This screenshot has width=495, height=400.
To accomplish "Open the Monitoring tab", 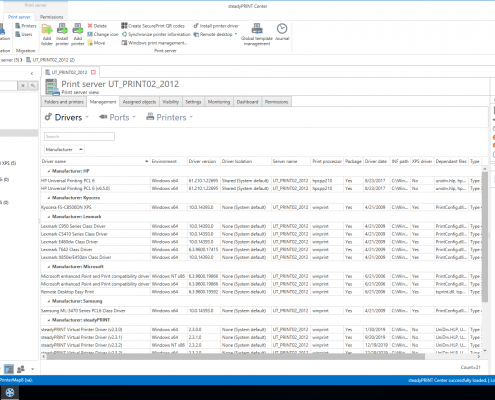I will (219, 102).
